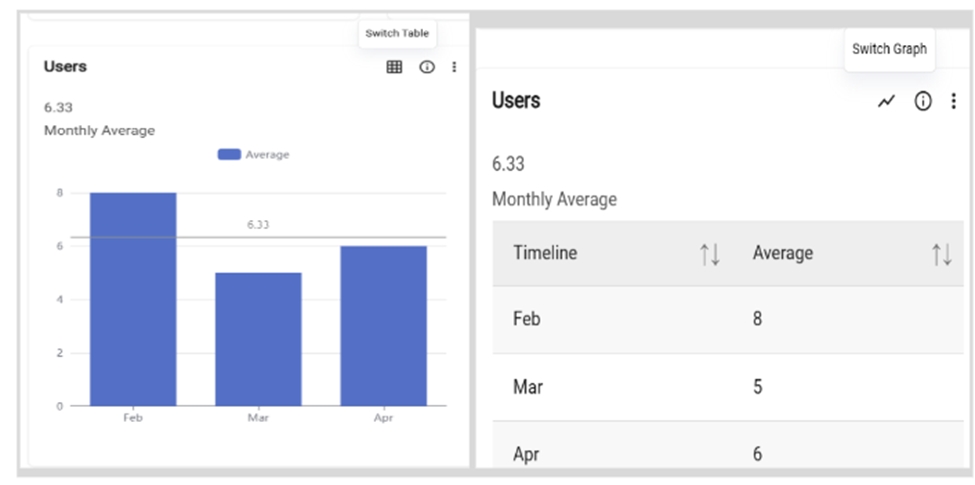
Task: Click the Apr bar in the chart
Action: tap(383, 325)
